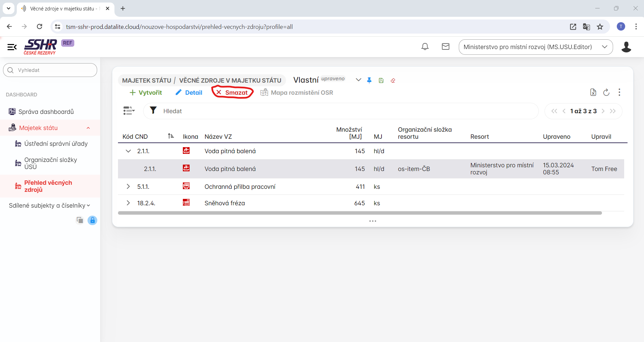Click the filter funnel icon
Screen dimensions: 644x342
click(x=153, y=111)
